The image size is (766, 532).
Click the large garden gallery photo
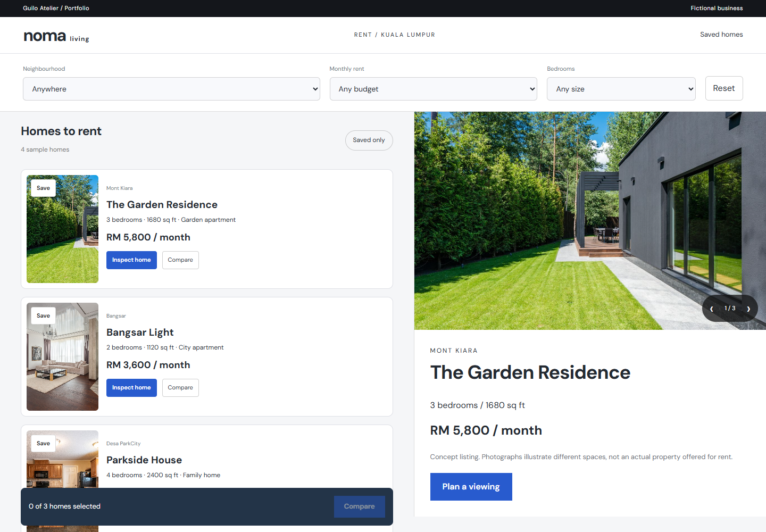coord(590,221)
